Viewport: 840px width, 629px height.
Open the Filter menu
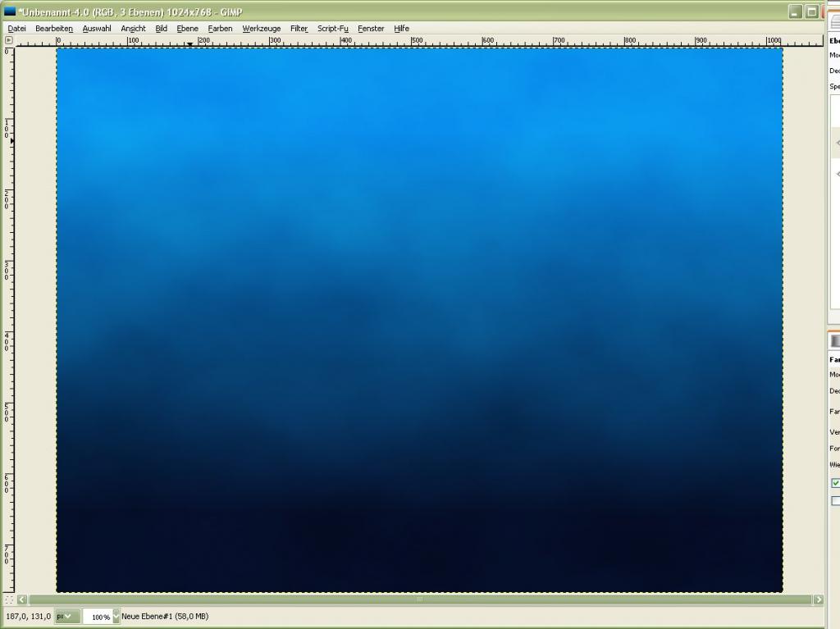click(x=299, y=29)
